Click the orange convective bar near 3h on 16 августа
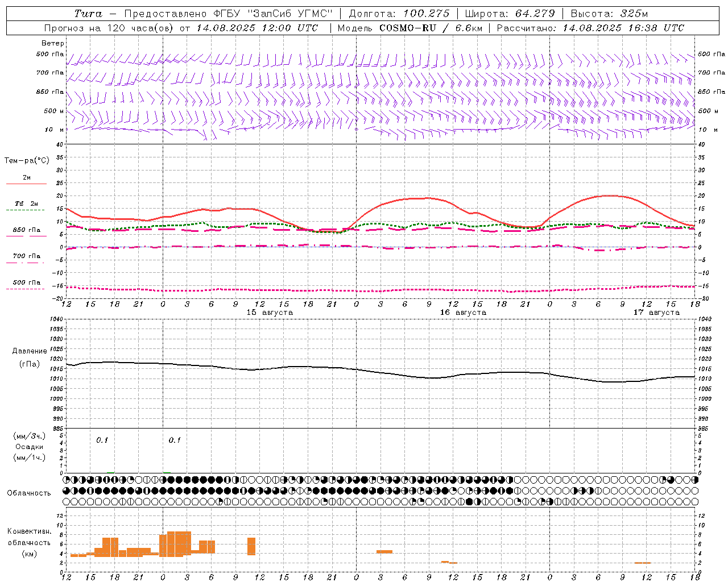 pyautogui.click(x=384, y=551)
